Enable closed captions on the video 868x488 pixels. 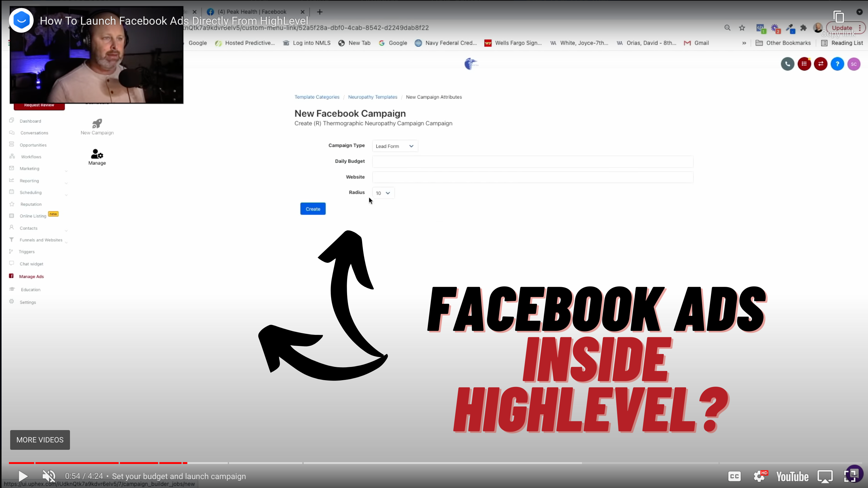(x=734, y=476)
